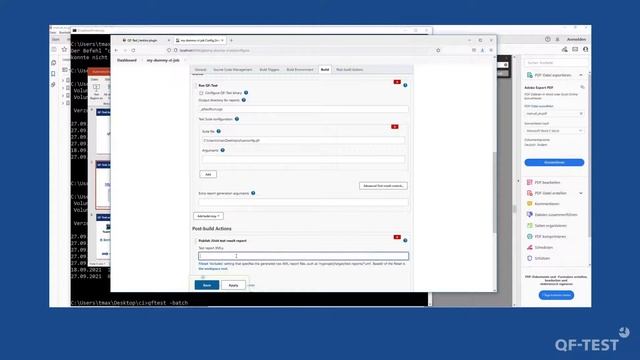640x360 pixels.
Task: Click the free trial button in Acrobat
Action: (x=556, y=295)
